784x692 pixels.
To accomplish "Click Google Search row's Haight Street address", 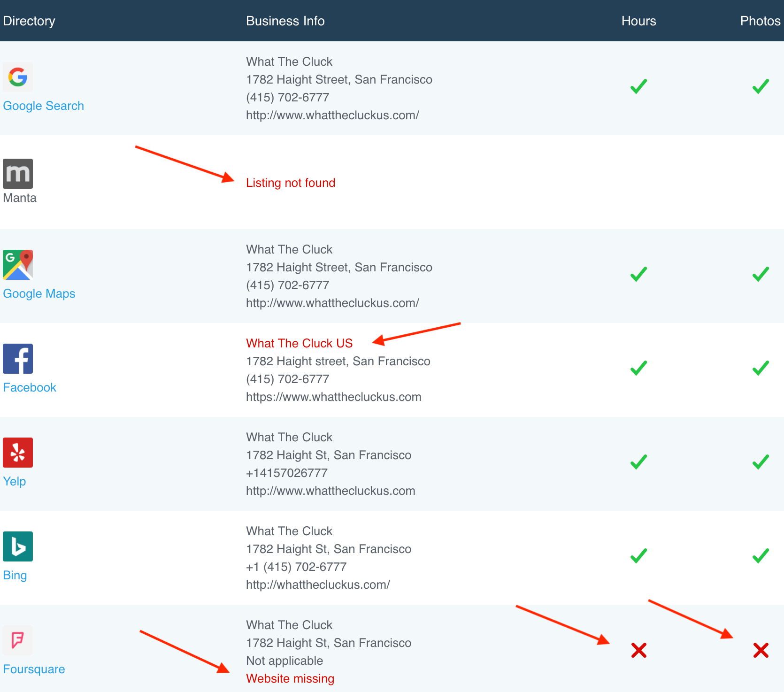I will point(339,80).
